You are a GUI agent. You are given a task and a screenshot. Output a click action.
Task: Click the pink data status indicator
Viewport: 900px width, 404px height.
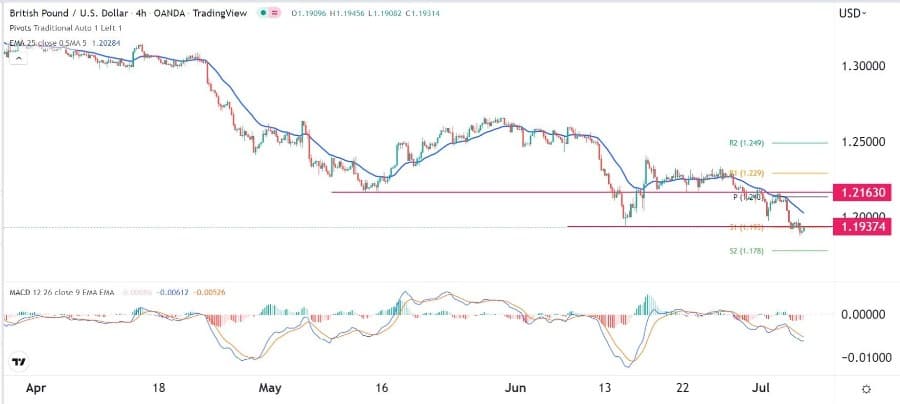tap(275, 13)
